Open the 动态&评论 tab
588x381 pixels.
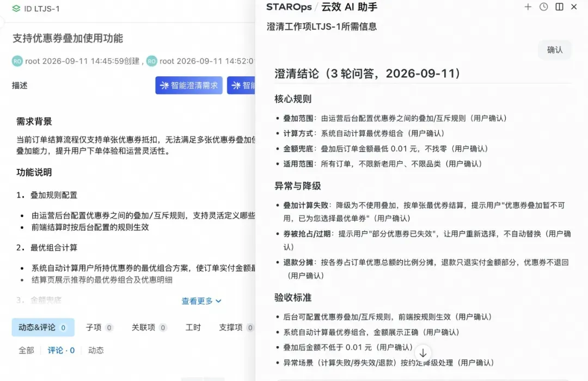click(43, 327)
